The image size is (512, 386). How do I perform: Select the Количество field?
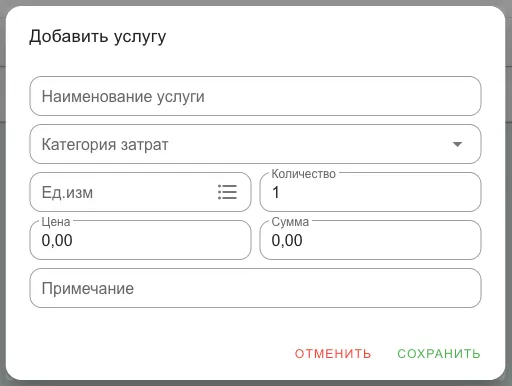click(370, 192)
